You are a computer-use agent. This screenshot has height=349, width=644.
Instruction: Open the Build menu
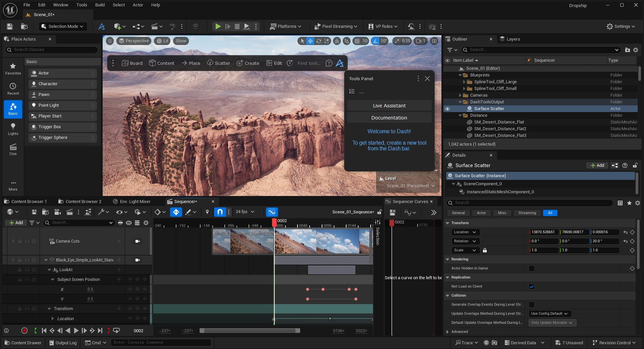point(100,5)
